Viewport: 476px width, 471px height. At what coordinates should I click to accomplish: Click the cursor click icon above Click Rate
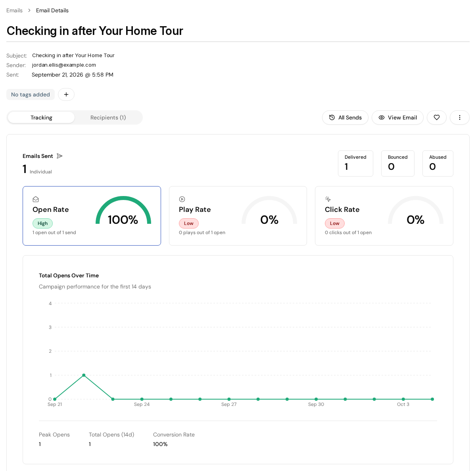(328, 199)
